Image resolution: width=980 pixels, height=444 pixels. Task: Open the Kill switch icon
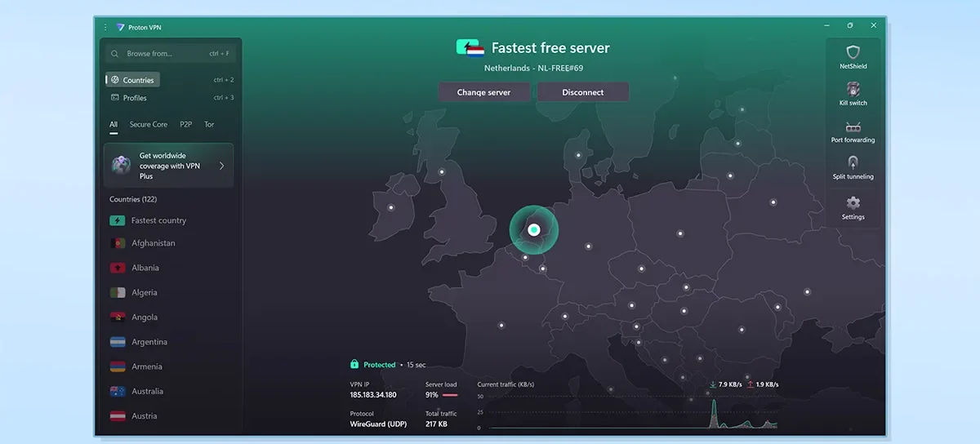tap(853, 89)
